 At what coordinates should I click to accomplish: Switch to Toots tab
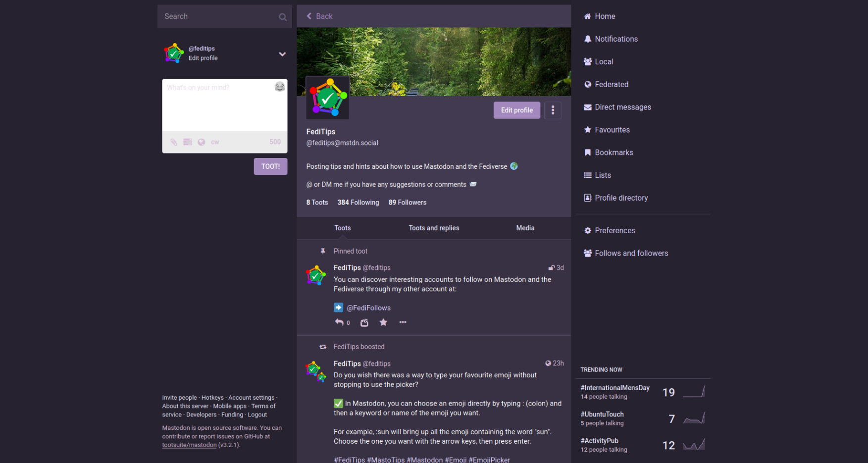click(343, 228)
